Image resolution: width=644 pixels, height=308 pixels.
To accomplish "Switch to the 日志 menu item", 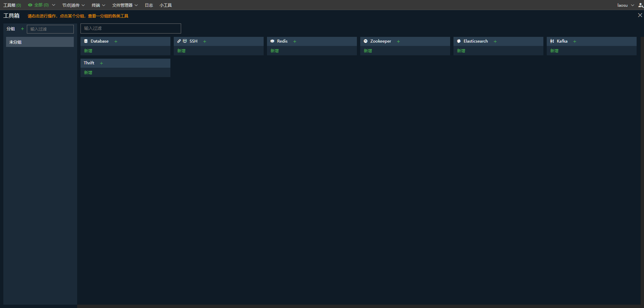I will pos(149,5).
